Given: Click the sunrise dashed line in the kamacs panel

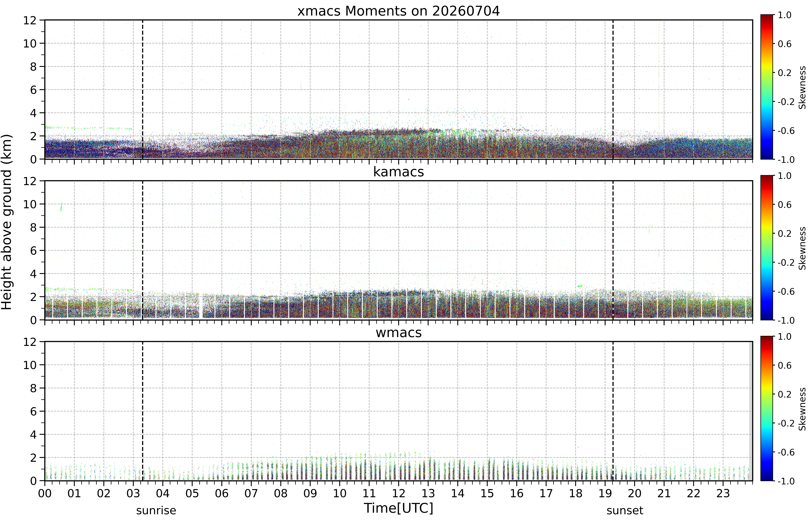Looking at the screenshot, I should (x=142, y=250).
